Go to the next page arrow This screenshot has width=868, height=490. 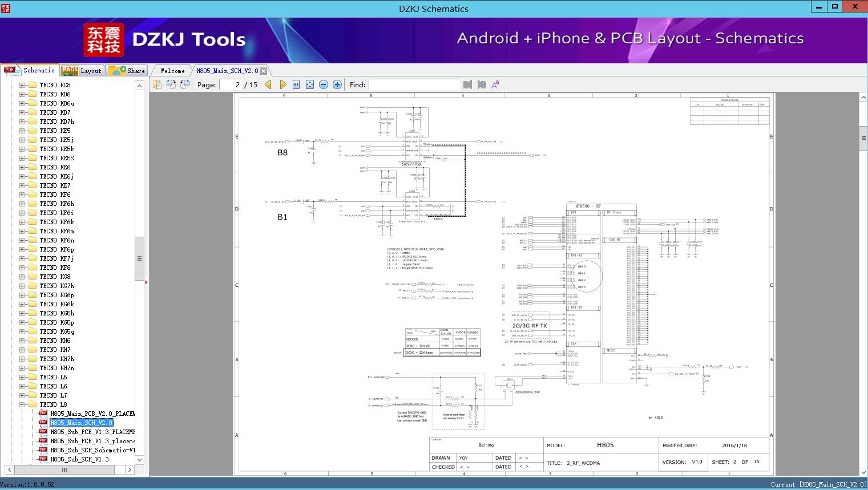tap(282, 84)
